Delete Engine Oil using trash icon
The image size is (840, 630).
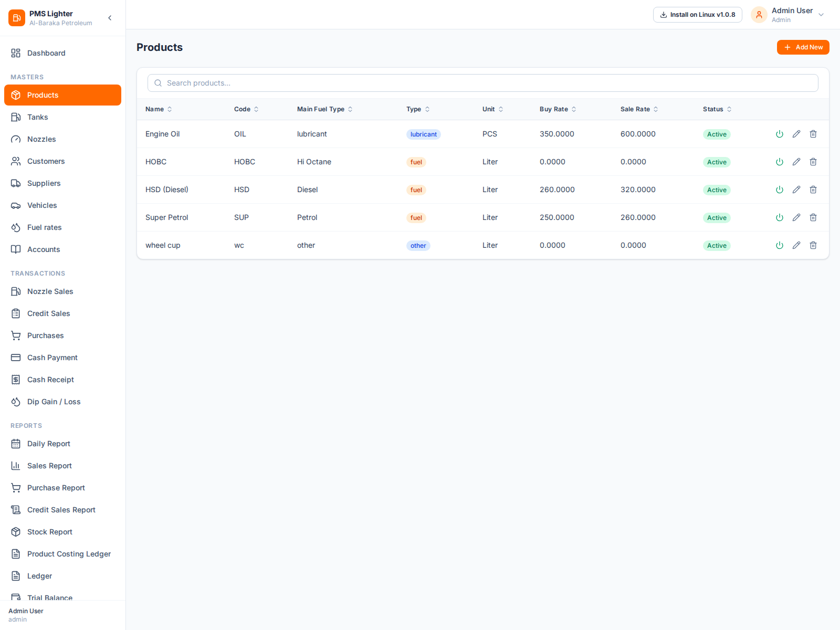813,134
